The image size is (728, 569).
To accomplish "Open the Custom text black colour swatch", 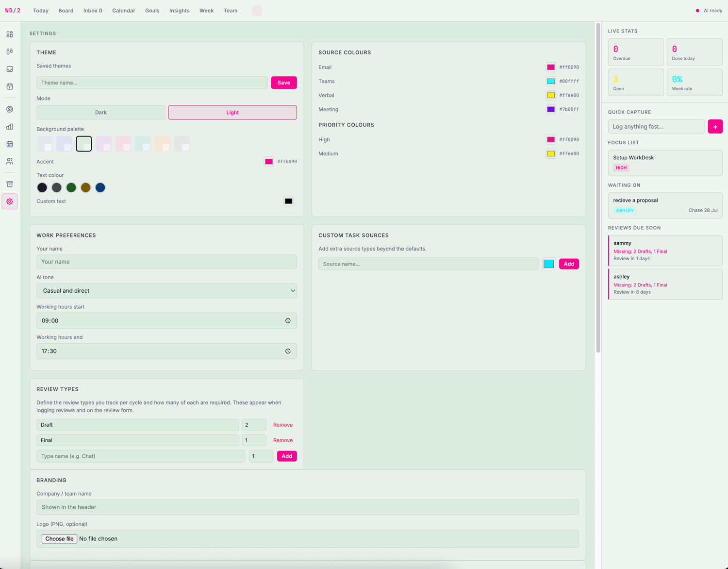I will coord(289,201).
